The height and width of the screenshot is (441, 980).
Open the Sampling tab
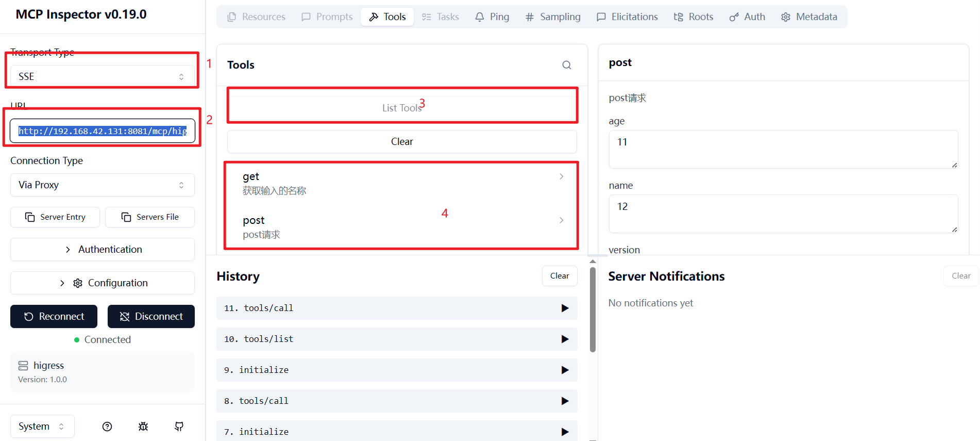553,17
